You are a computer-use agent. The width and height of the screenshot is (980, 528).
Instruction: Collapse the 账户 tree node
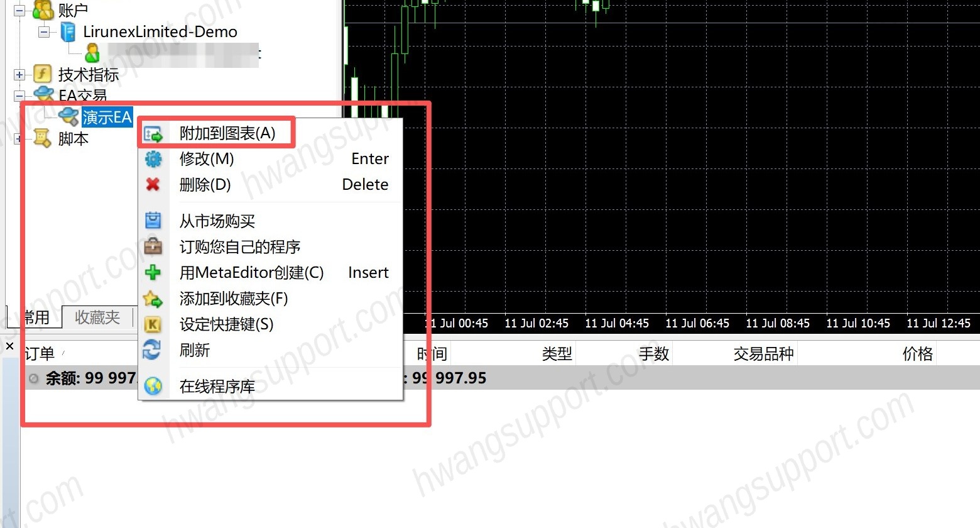(19, 11)
